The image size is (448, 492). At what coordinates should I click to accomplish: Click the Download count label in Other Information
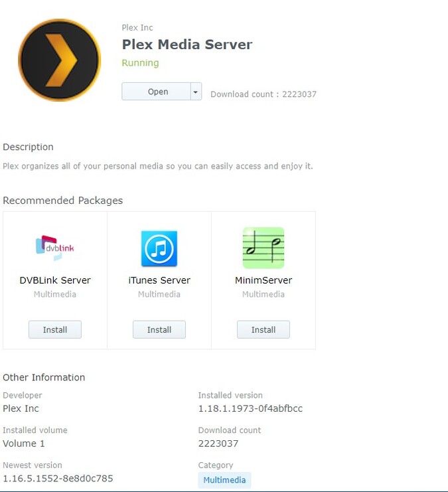[230, 430]
